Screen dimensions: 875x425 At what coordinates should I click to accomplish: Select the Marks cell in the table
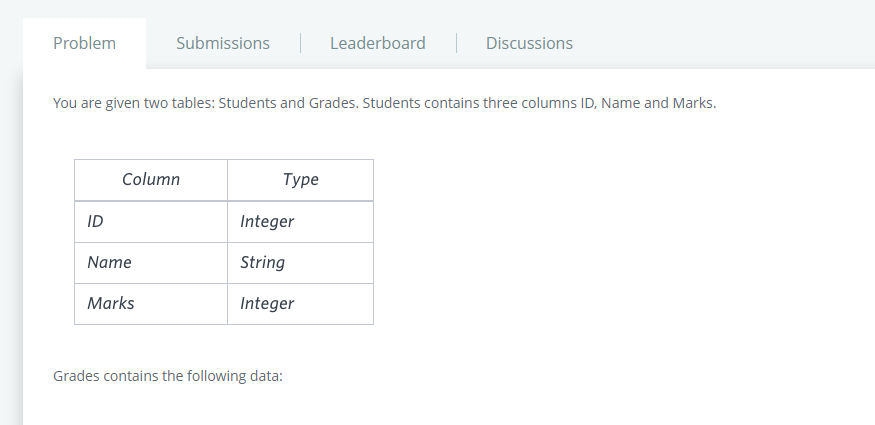(110, 303)
